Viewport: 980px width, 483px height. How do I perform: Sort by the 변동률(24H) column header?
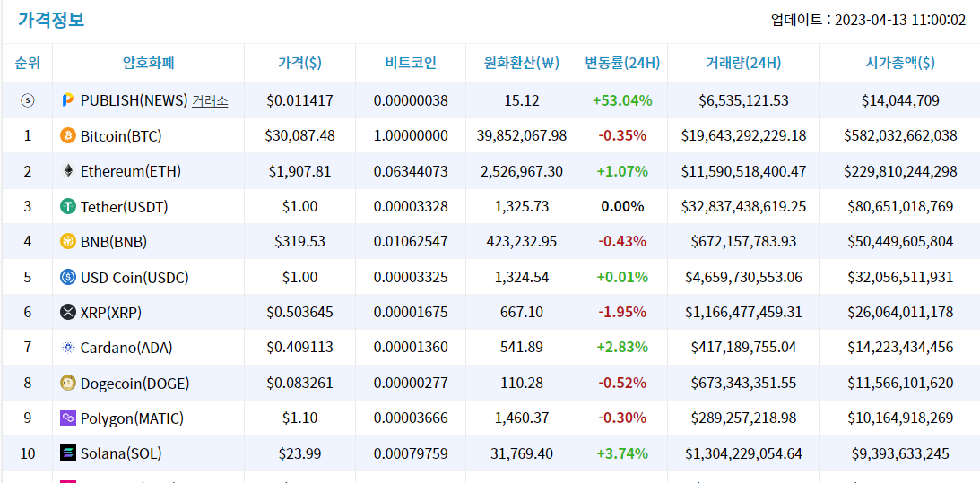[x=622, y=63]
